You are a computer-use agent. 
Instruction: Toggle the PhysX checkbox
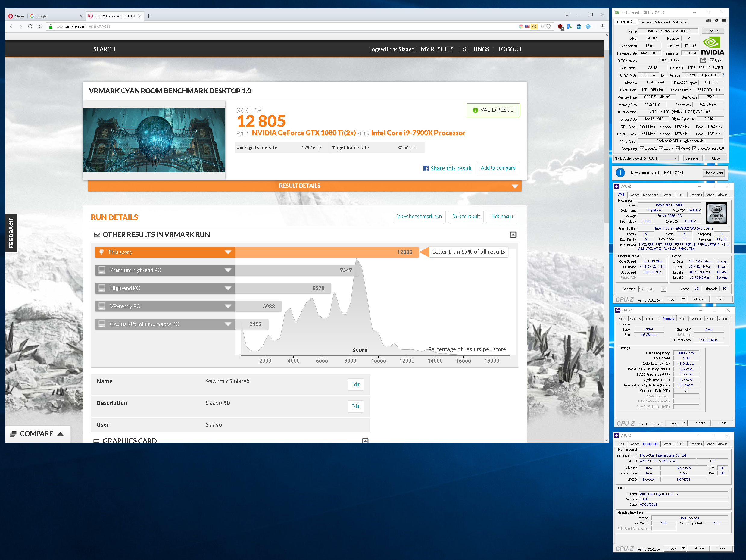point(678,149)
